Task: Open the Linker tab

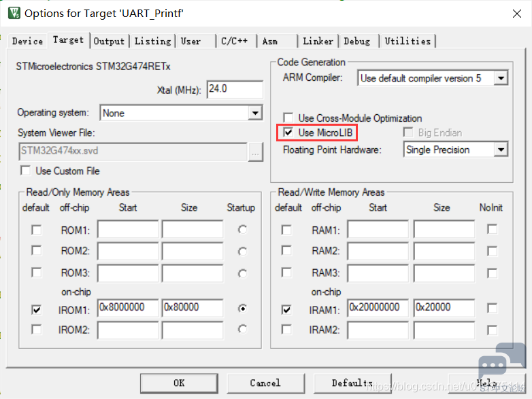Action: [x=318, y=41]
